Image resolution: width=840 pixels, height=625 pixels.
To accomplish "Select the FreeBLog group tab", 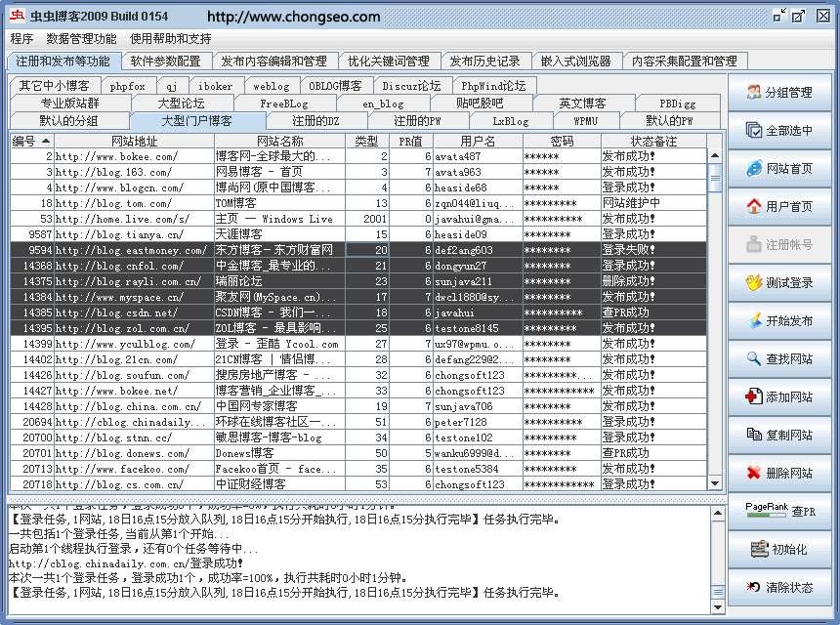I will coord(284,104).
